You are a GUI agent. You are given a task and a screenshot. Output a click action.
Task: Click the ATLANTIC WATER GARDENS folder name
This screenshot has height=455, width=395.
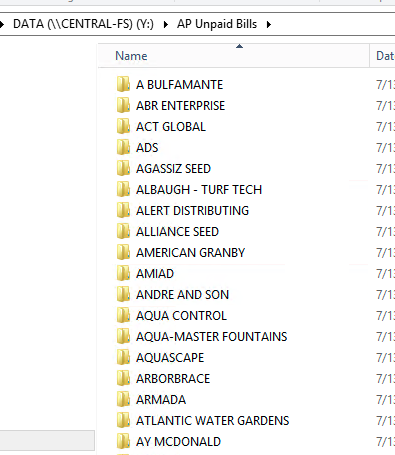point(212,421)
